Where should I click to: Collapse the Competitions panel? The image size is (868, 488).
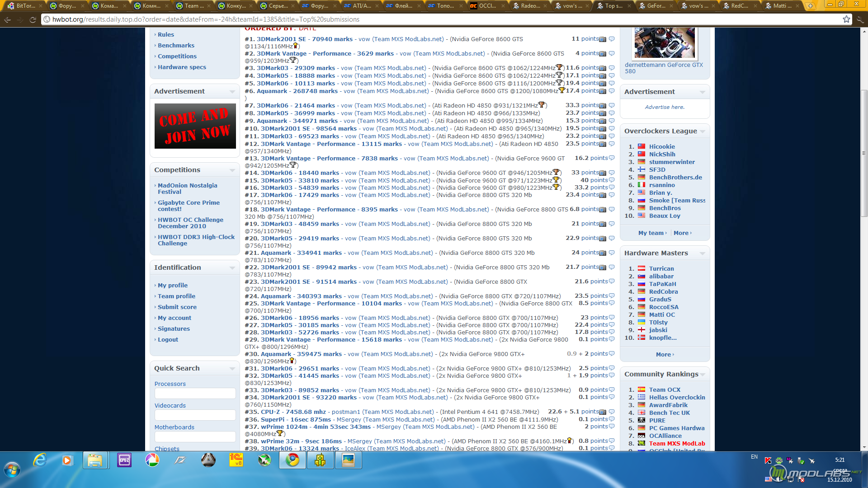232,170
